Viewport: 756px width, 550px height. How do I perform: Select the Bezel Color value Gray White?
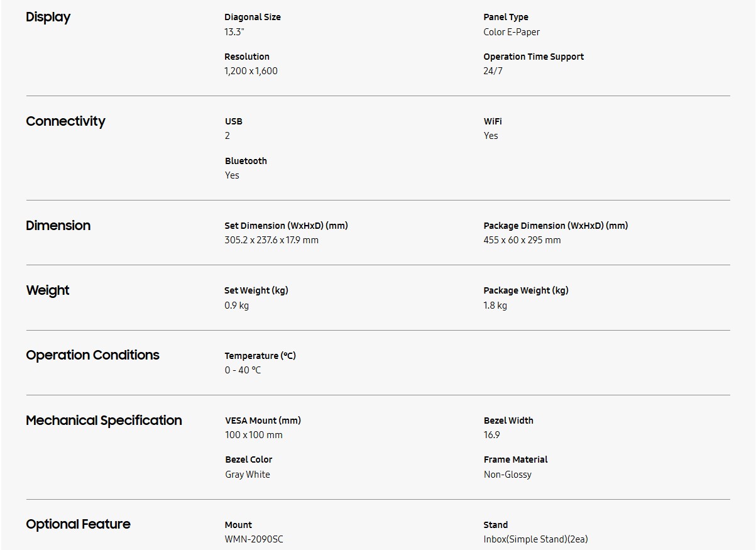[248, 475]
